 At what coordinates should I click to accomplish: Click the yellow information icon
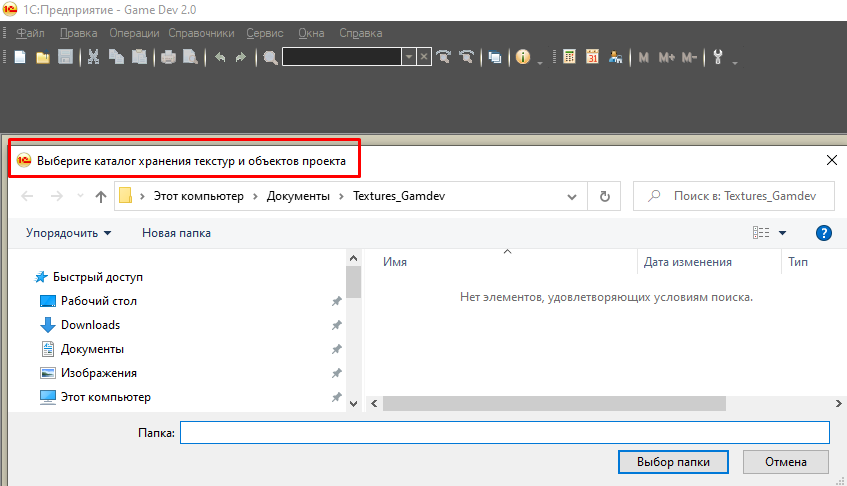coord(523,57)
